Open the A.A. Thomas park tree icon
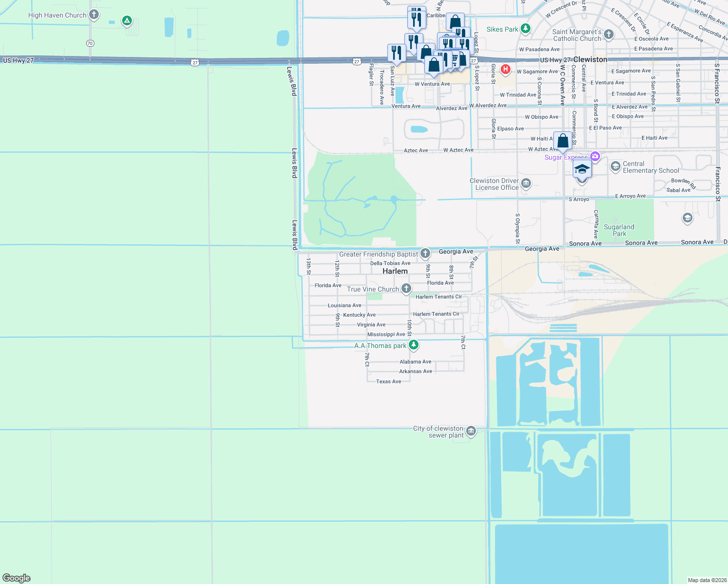Screen dimensions: 728x584 tap(413, 345)
